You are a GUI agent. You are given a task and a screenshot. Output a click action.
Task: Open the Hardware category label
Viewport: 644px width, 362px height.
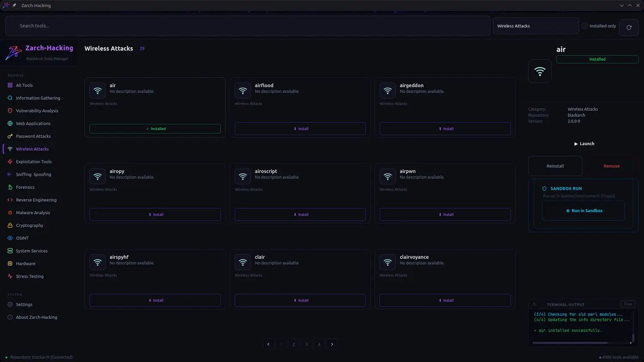coord(26,264)
